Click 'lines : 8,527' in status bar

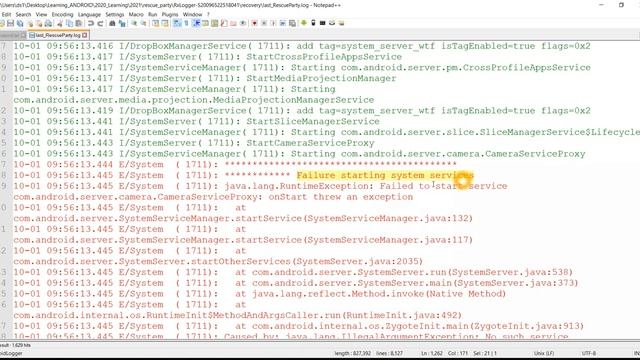point(389,353)
